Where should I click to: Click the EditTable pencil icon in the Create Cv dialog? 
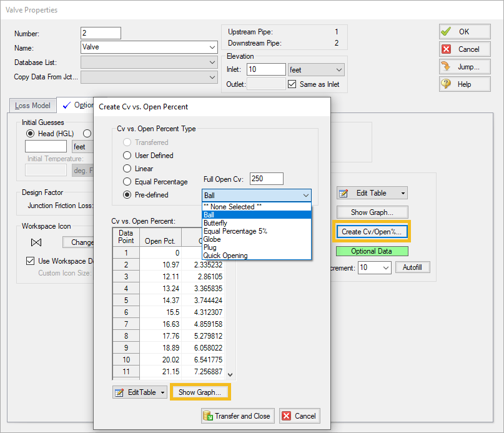point(119,392)
